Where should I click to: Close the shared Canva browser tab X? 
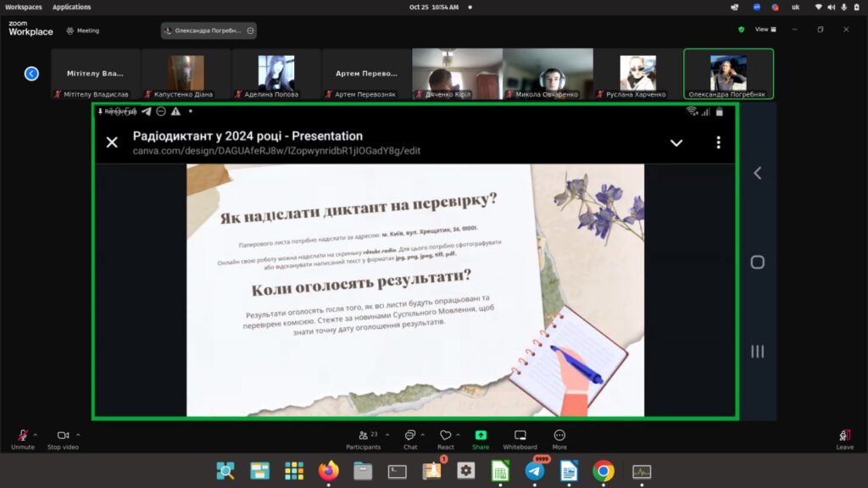[x=112, y=142]
